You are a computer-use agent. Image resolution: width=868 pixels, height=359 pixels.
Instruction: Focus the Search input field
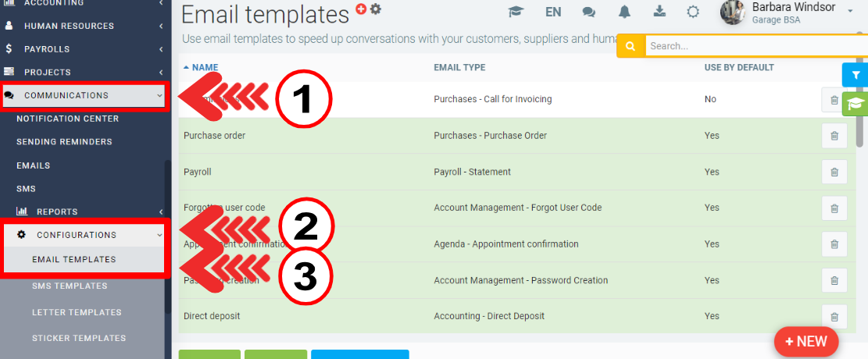tap(750, 46)
